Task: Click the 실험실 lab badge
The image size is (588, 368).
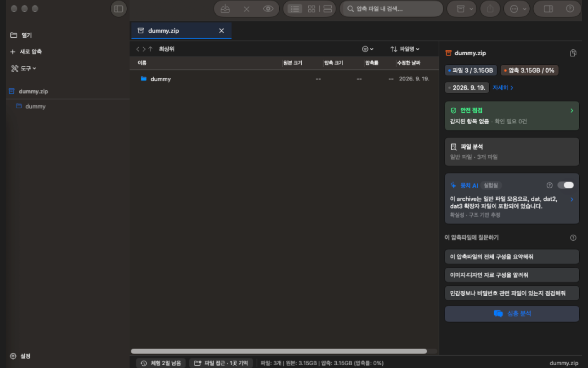Action: (491, 185)
